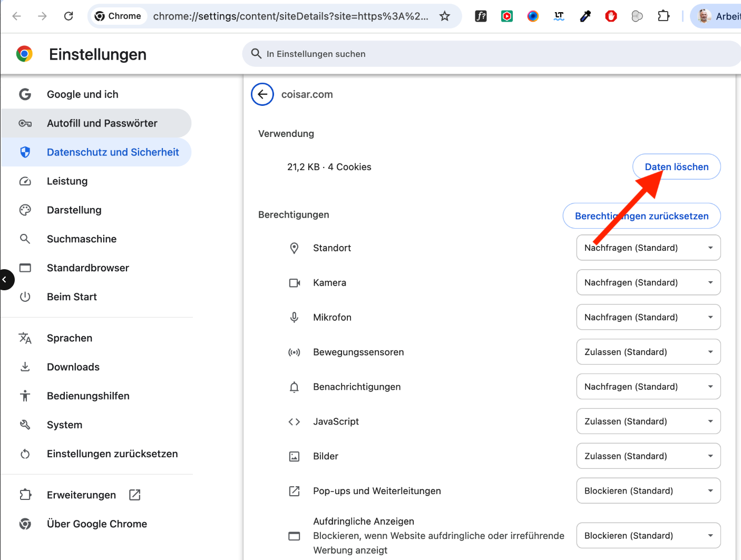Go to 'Standardbrowser' settings
Image resolution: width=741 pixels, height=560 pixels.
point(96,268)
